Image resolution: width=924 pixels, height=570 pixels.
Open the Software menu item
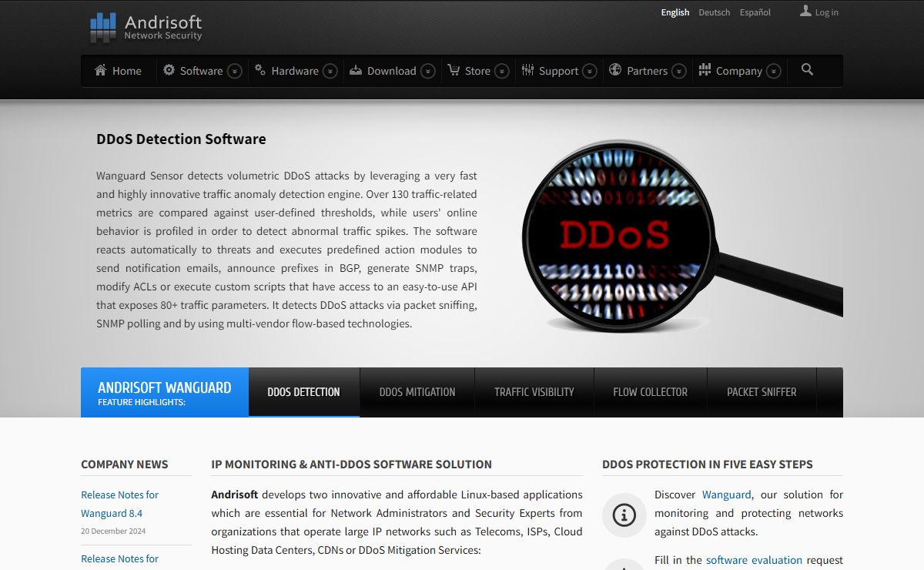coord(201,71)
